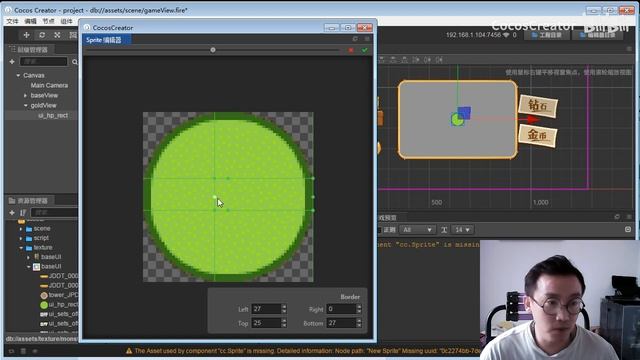Step the Border Top value spinner
Screen dimensions: 640x360
[284, 323]
